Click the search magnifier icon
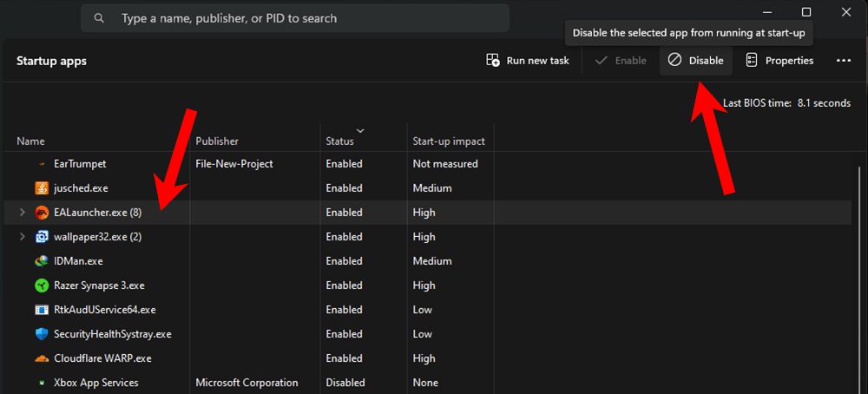This screenshot has width=868, height=394. click(99, 18)
